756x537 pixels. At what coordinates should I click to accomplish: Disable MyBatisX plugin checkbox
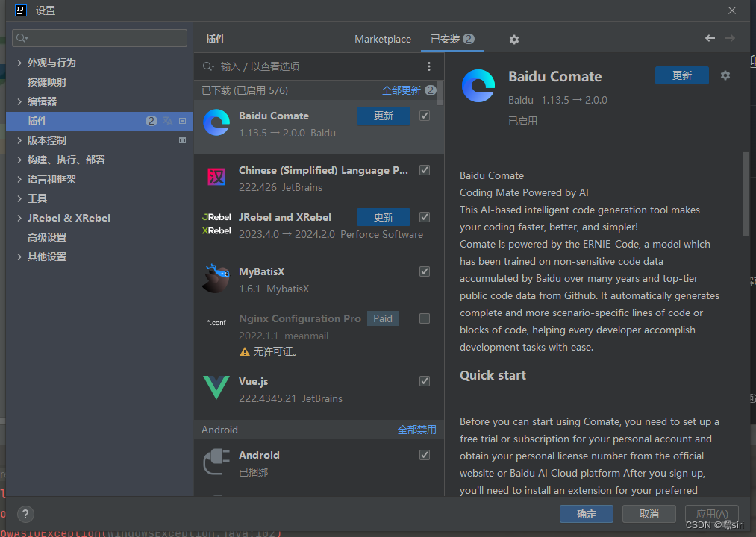[x=425, y=271]
